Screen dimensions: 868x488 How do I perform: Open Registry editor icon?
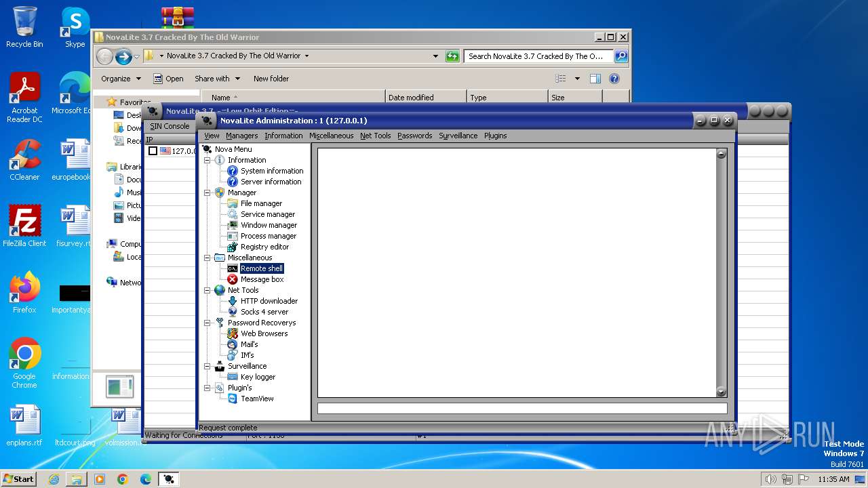coord(233,247)
